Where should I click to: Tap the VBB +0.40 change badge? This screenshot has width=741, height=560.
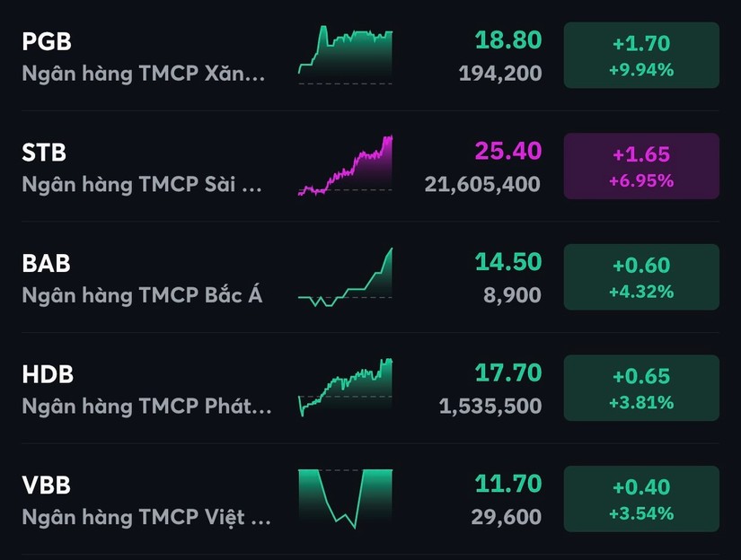click(x=641, y=499)
